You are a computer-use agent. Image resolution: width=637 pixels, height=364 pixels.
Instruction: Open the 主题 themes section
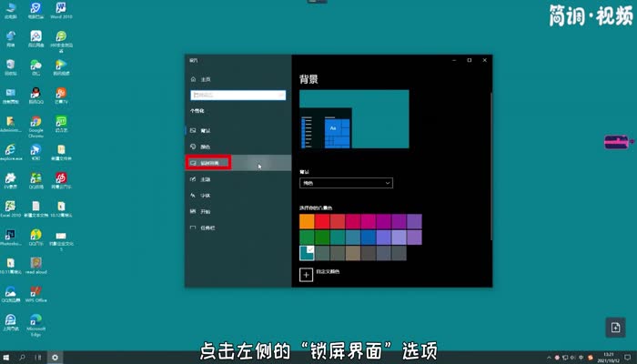(204, 179)
